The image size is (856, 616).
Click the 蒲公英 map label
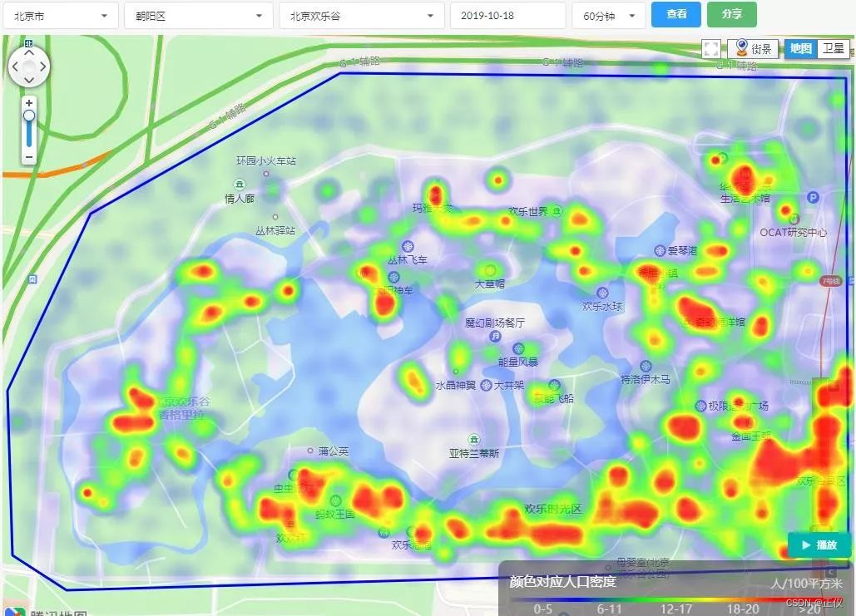click(x=334, y=451)
